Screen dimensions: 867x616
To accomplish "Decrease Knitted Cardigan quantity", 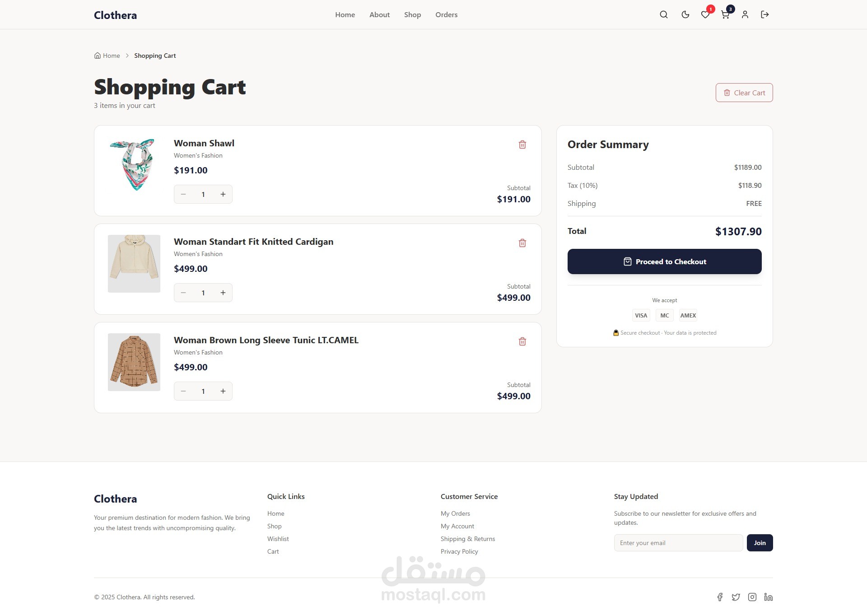I will pos(183,293).
